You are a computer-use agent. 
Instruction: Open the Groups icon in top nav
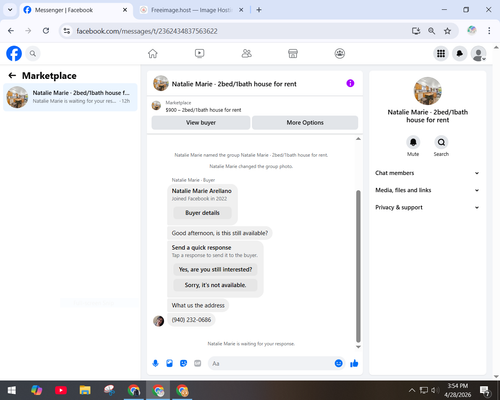pos(340,53)
